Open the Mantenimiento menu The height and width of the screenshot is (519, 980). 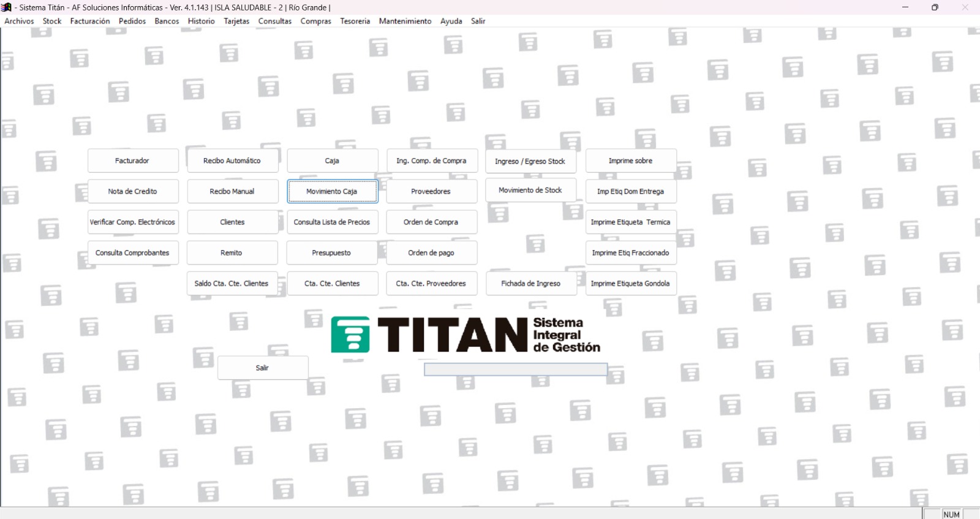405,21
